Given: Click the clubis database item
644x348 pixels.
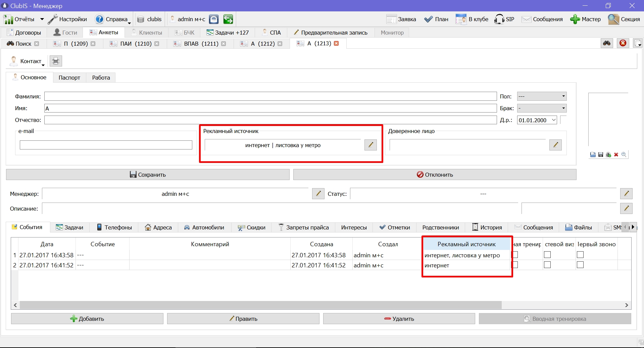Looking at the screenshot, I should (150, 19).
